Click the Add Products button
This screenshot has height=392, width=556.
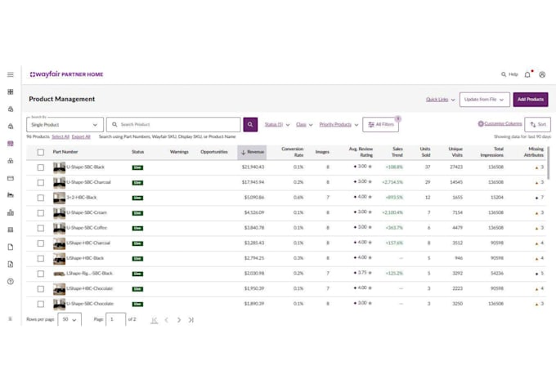pyautogui.click(x=531, y=100)
